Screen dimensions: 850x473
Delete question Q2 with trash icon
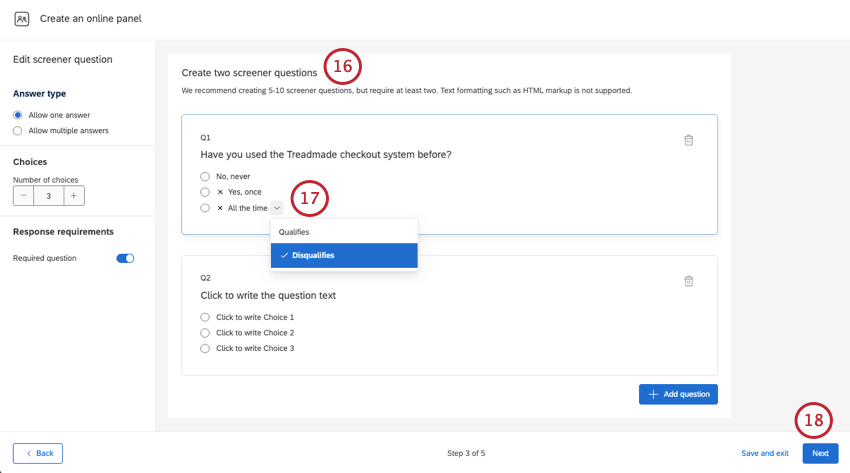pyautogui.click(x=688, y=281)
